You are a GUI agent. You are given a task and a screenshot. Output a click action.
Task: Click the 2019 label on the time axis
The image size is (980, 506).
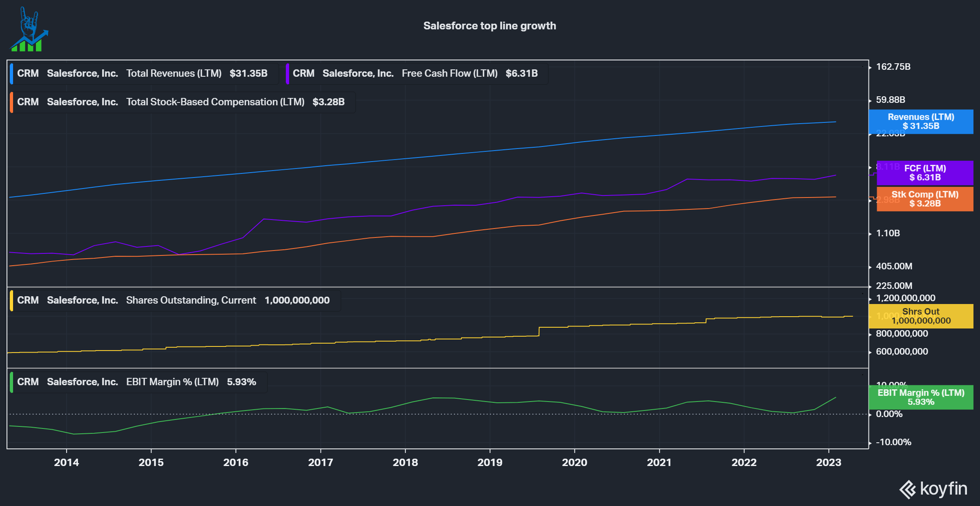[x=490, y=462]
